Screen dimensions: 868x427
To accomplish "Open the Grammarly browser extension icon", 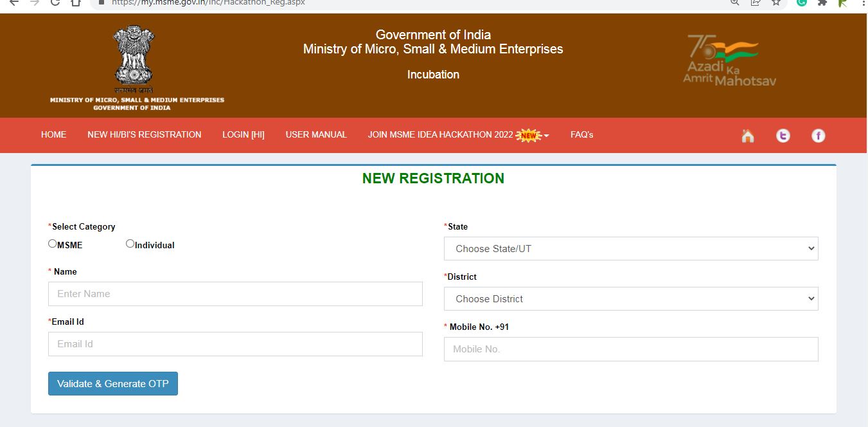I will pos(801,3).
